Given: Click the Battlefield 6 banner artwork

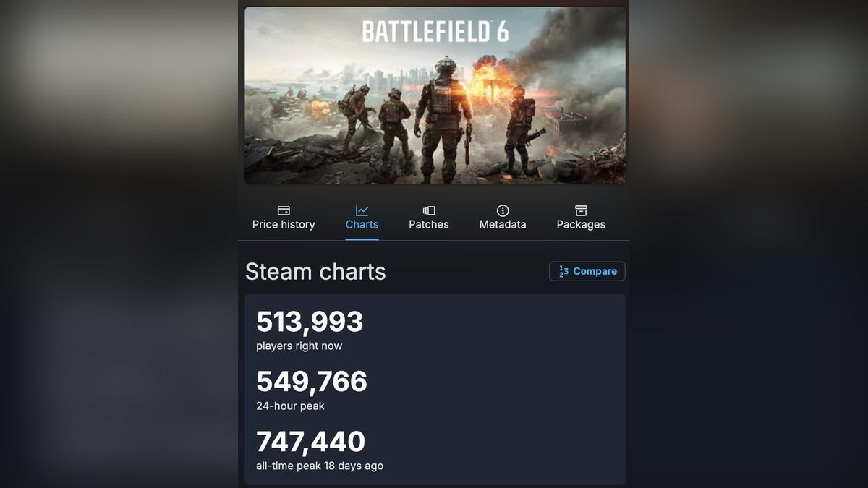Looking at the screenshot, I should point(435,95).
